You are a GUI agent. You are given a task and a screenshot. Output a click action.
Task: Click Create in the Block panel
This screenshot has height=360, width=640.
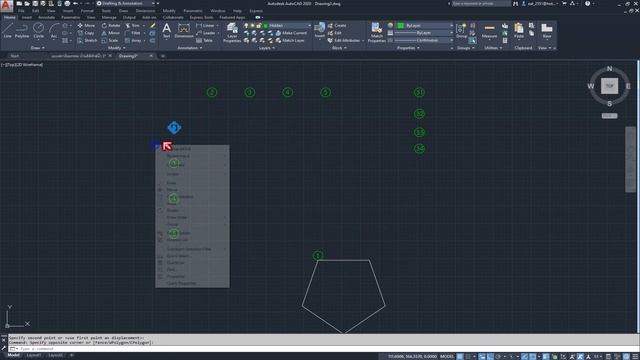pyautogui.click(x=337, y=25)
